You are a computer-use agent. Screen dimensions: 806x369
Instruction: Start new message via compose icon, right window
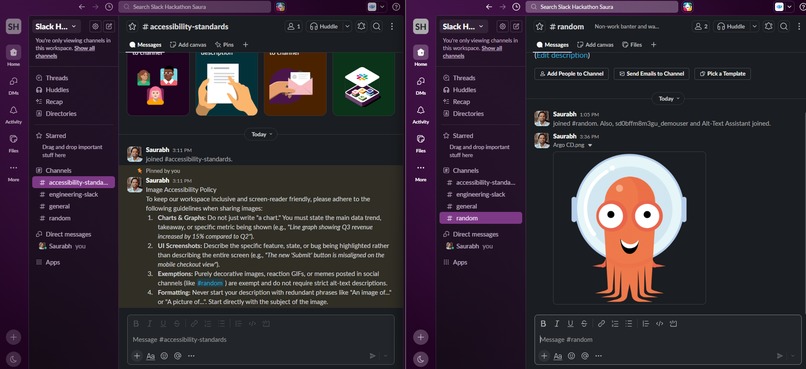[x=516, y=26]
